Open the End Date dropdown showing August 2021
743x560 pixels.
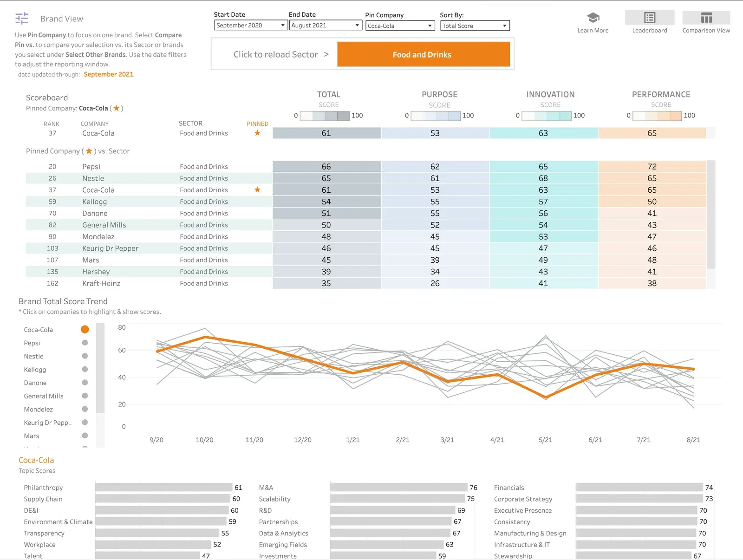pyautogui.click(x=326, y=26)
